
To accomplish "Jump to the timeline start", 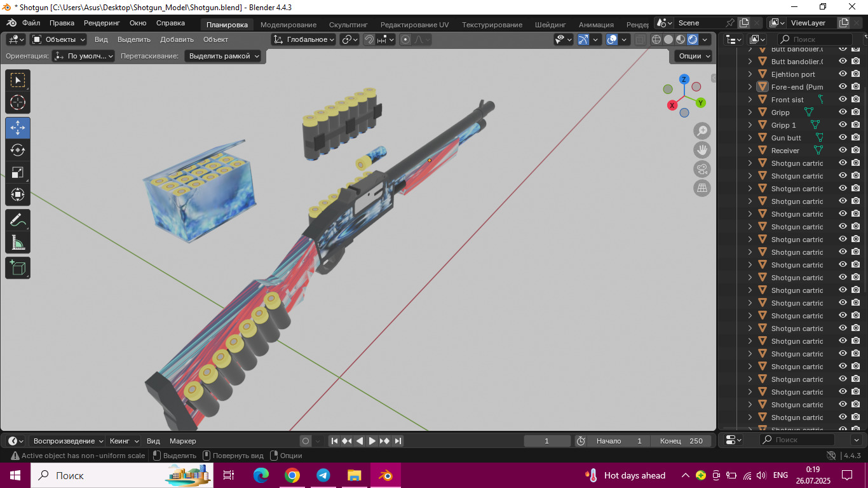I will click(x=334, y=441).
